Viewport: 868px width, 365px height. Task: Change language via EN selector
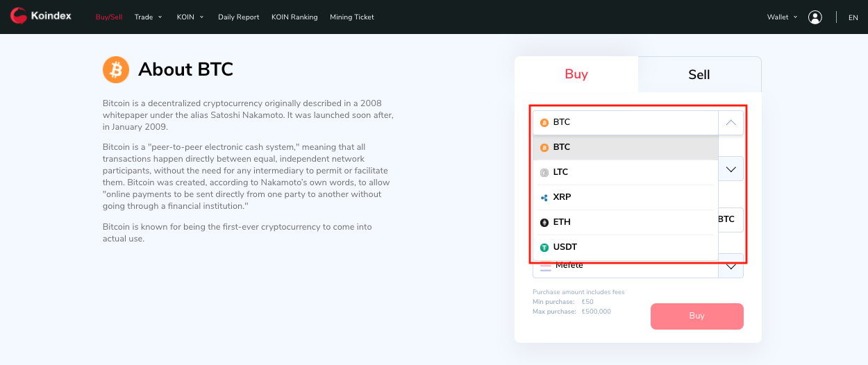tap(853, 18)
